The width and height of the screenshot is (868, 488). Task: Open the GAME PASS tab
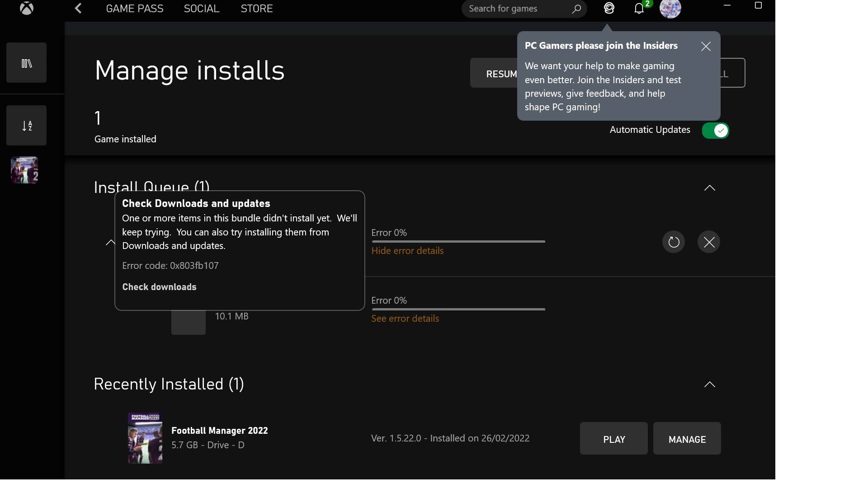(135, 9)
